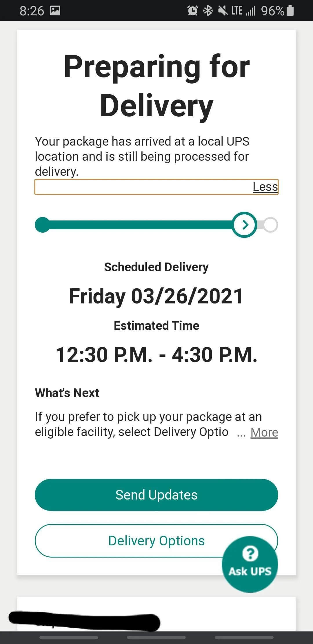Tap the alarm clock status icon
Screen dimensions: 313x644
193,11
